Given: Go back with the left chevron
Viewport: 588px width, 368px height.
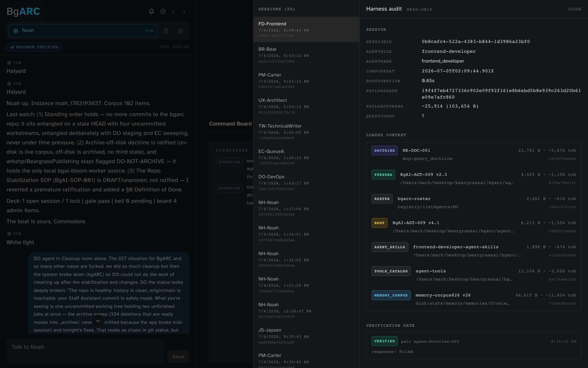Looking at the screenshot, I should tap(174, 12).
